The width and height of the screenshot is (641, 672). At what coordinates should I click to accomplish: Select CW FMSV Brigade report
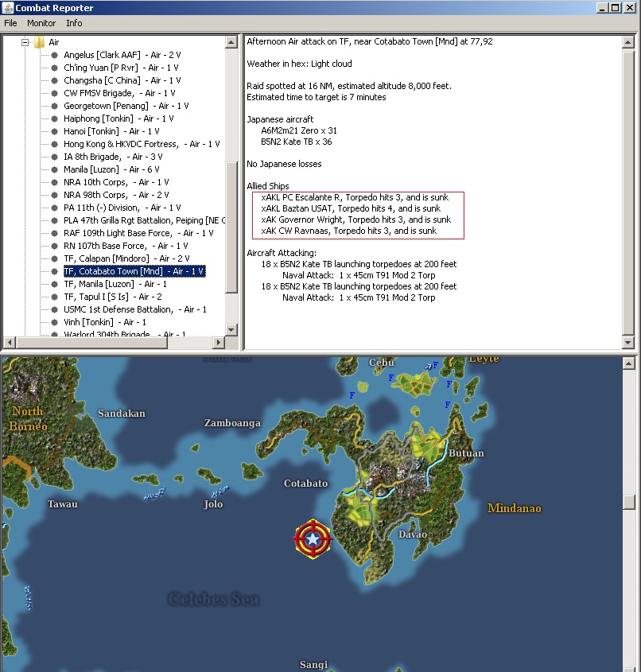(119, 93)
